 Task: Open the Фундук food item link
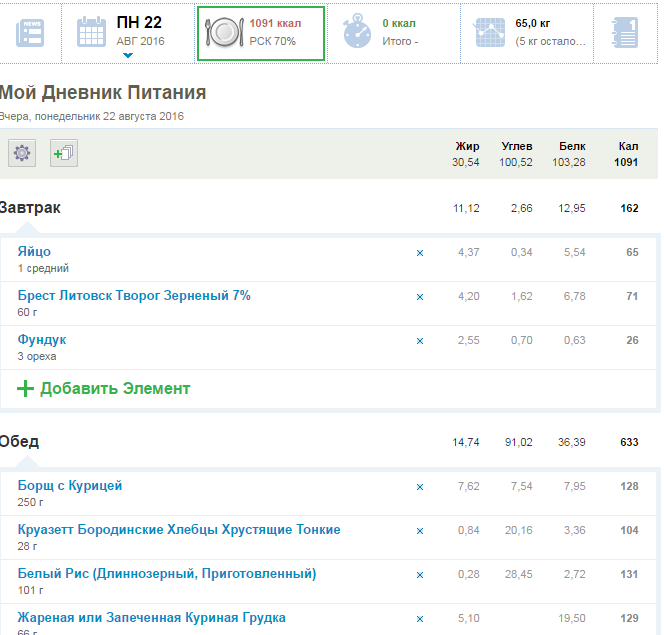(42, 339)
